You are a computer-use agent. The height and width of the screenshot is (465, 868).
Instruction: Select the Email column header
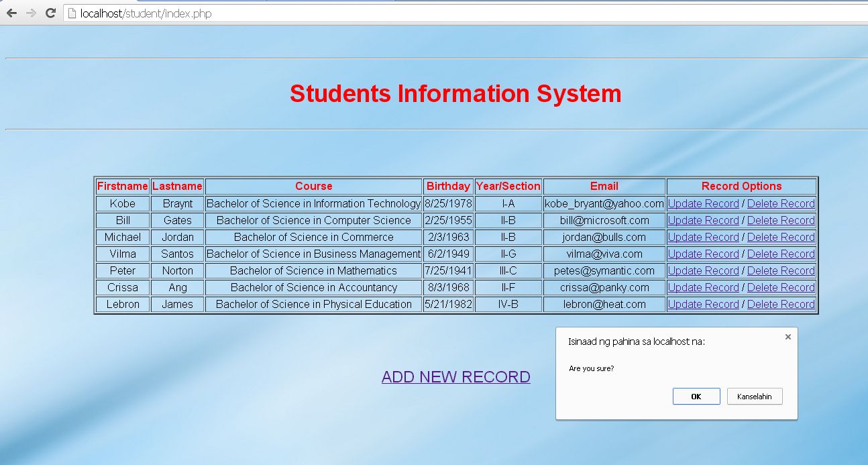[x=603, y=186]
